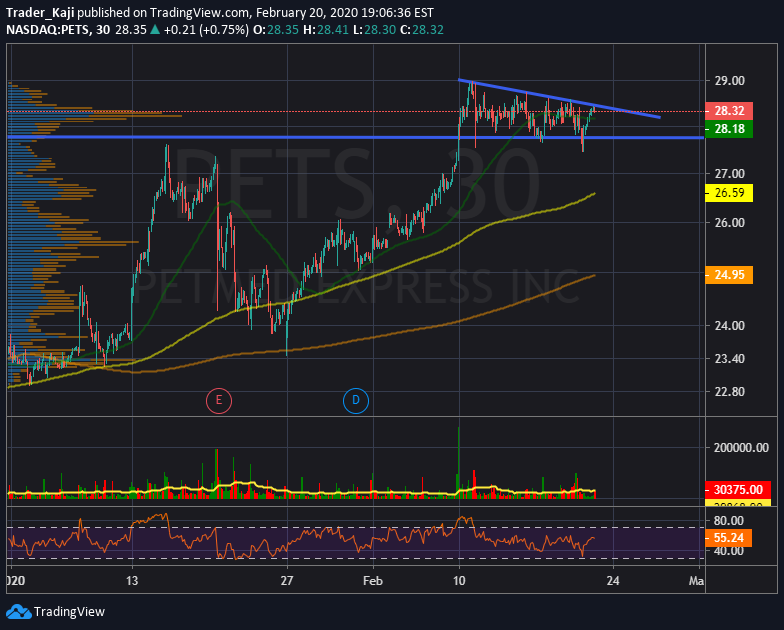Click the orange 55.24 RSI value label
Image resolution: width=784 pixels, height=630 pixels.
[x=728, y=538]
